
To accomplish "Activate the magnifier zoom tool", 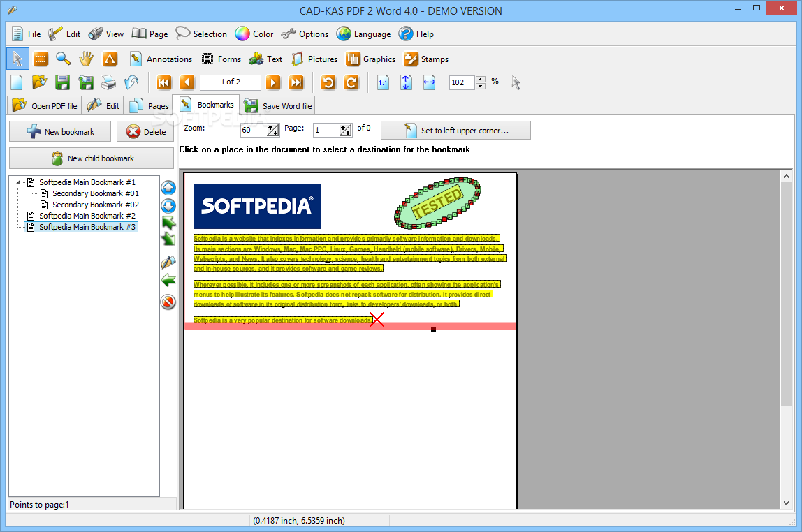I will point(64,59).
